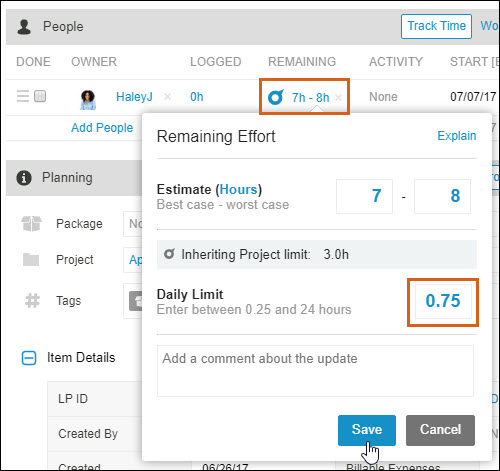
Task: Click Add People link
Action: (102, 128)
